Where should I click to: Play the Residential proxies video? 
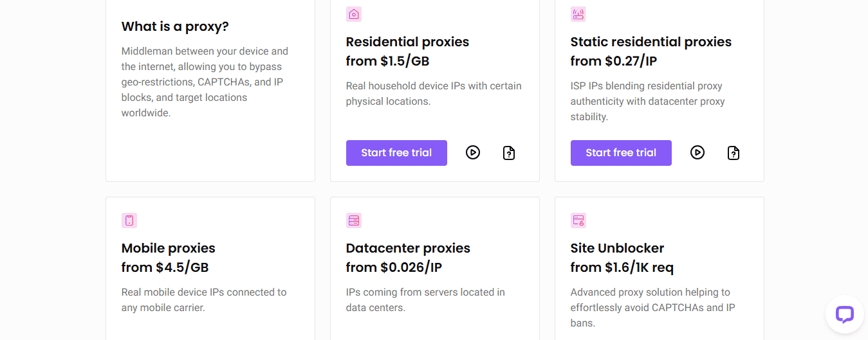[x=473, y=153]
